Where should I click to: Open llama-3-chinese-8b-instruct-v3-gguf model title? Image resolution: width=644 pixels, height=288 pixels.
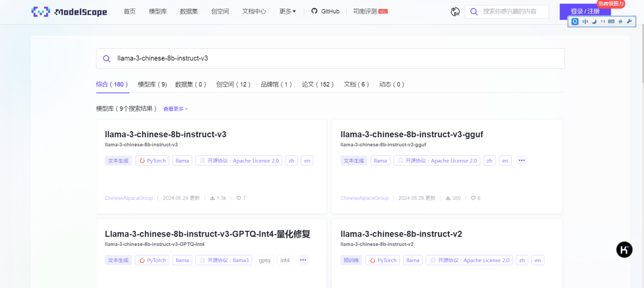pyautogui.click(x=412, y=134)
